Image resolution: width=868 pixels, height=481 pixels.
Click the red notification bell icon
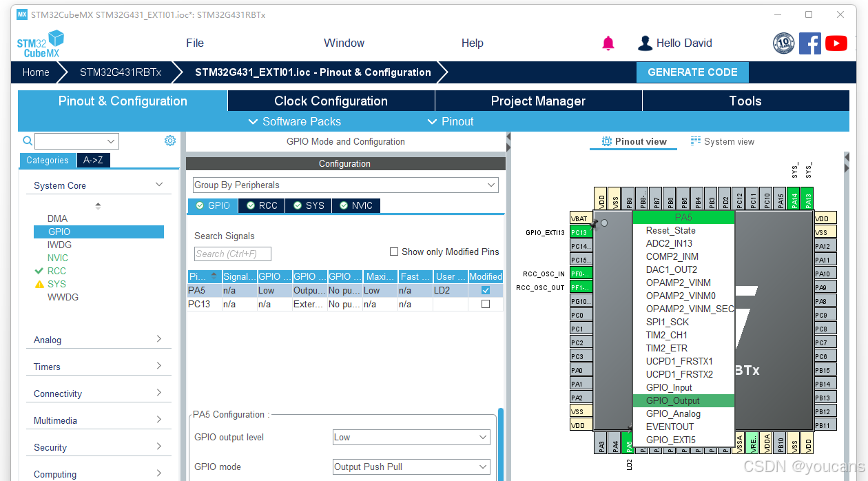click(x=608, y=43)
